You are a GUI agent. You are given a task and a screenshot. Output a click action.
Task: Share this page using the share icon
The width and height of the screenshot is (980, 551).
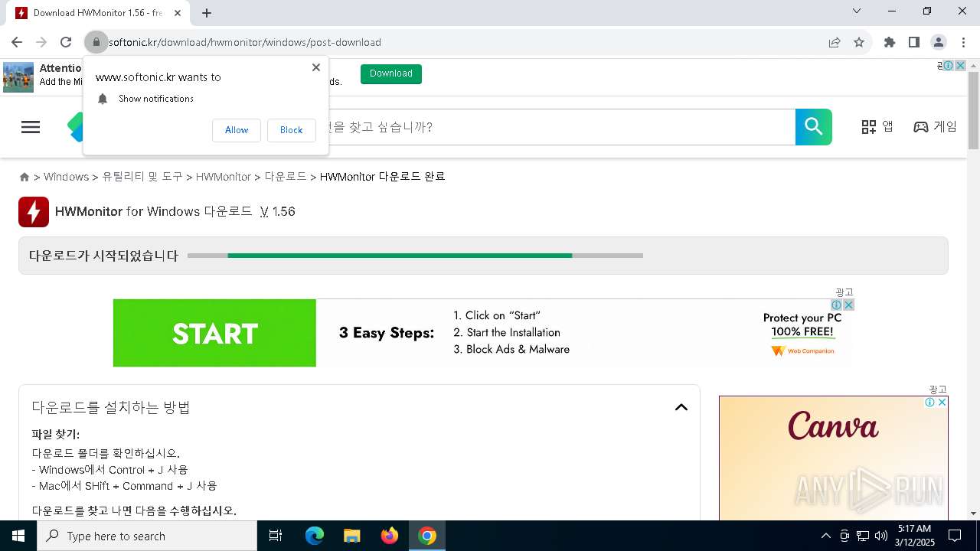click(x=835, y=42)
